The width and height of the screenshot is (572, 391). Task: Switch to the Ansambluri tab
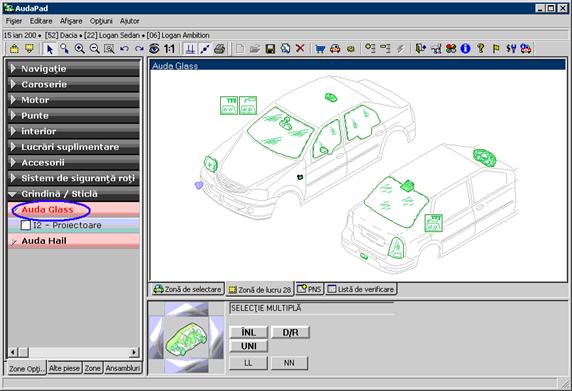[x=123, y=368]
